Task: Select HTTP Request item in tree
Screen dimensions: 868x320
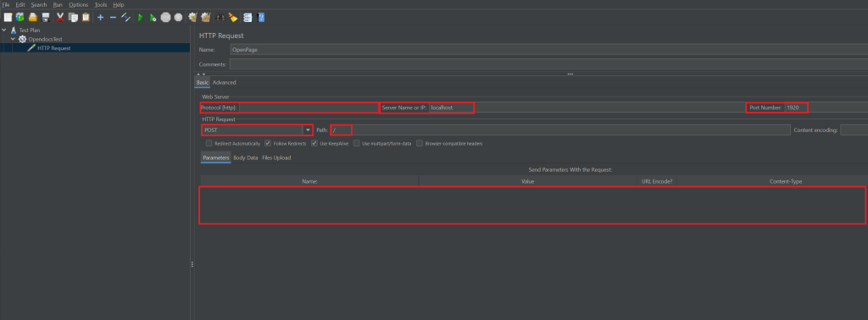Action: pos(53,48)
